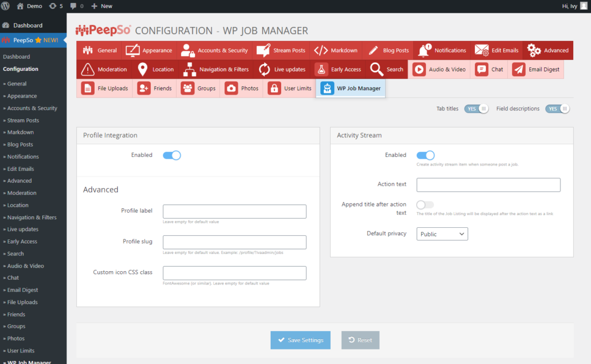The width and height of the screenshot is (591, 364).
Task: Select Email Digest in the sidebar
Action: coord(23,290)
